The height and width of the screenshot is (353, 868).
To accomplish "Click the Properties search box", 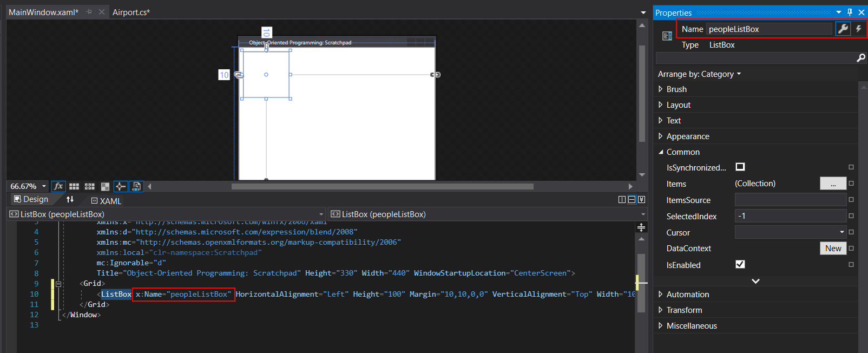I will click(x=755, y=58).
